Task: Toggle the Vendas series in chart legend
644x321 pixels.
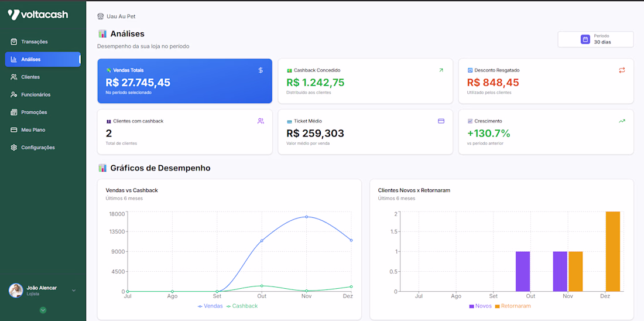Action: 210,306
